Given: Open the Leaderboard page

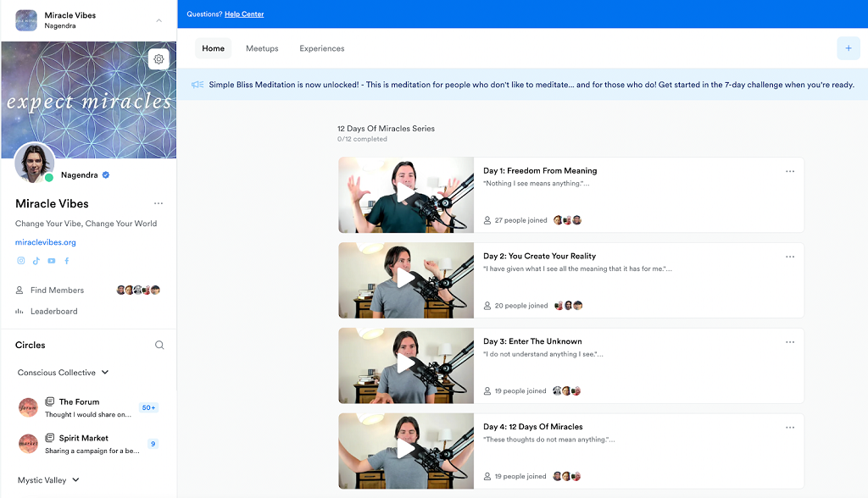Looking at the screenshot, I should coord(53,312).
